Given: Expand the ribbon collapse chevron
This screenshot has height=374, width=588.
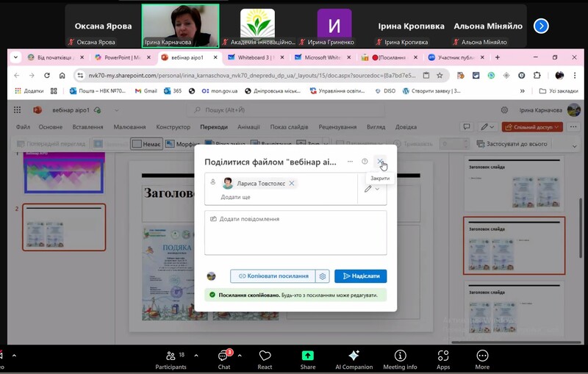Looking at the screenshot, I should point(574,146).
